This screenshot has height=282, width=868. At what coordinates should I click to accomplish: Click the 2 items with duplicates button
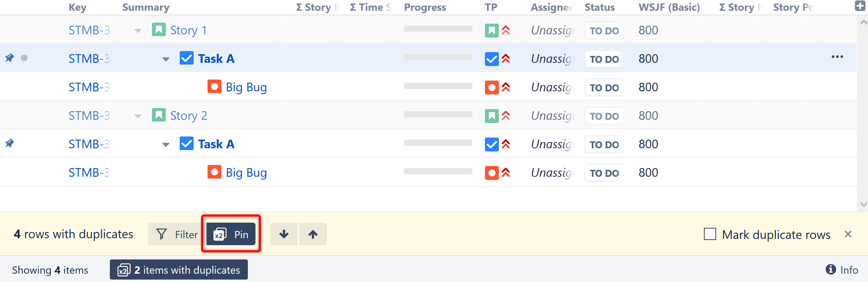(179, 270)
